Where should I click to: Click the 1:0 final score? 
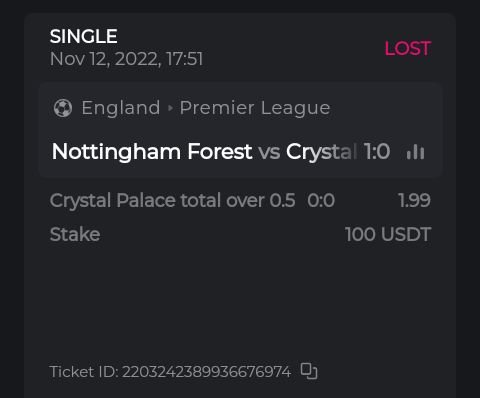(x=377, y=152)
